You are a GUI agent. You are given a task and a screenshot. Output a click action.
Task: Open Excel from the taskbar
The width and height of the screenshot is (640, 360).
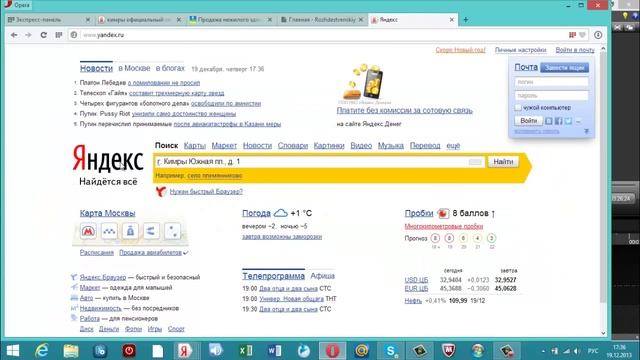(245, 351)
